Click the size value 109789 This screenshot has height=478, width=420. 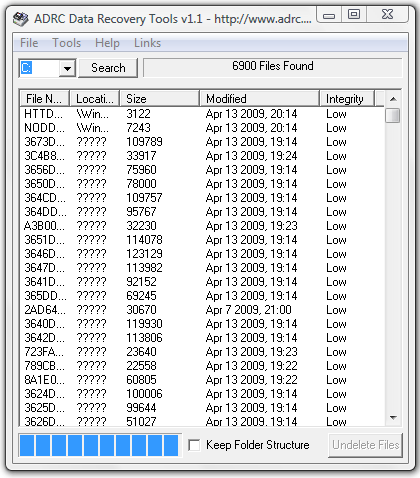click(x=144, y=142)
